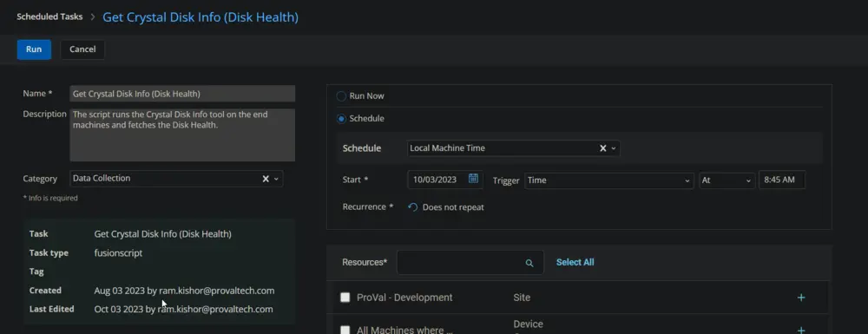Image resolution: width=868 pixels, height=334 pixels.
Task: Click the Last Edited Oct 03 2023 text
Action: [183, 309]
